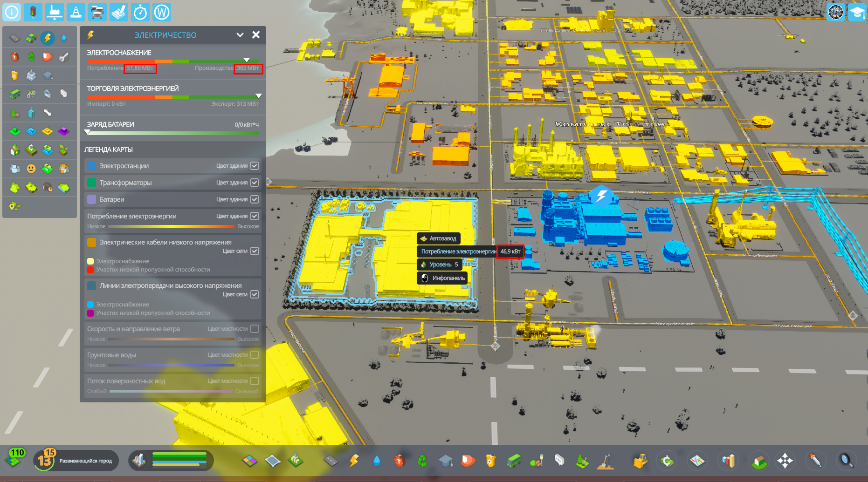Select the electricity lightning icon on the bottom toolbar

point(354,461)
